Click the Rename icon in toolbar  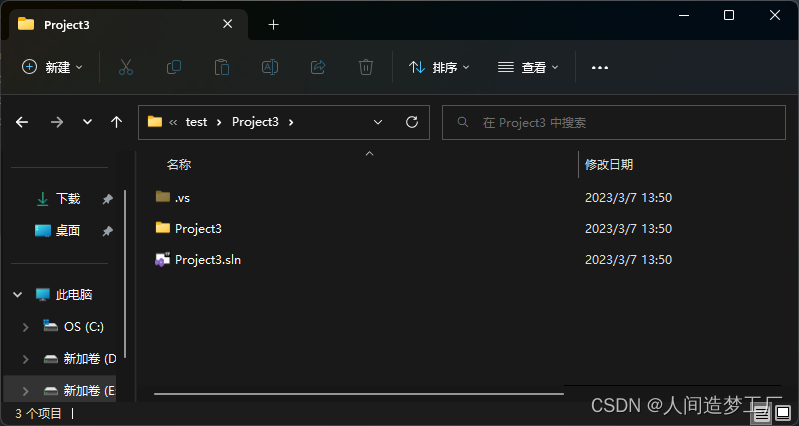270,67
